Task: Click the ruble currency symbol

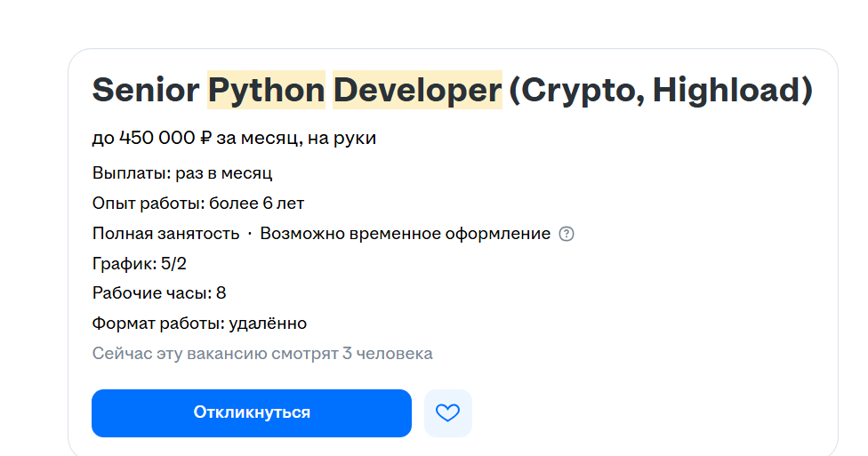Action: click(205, 137)
